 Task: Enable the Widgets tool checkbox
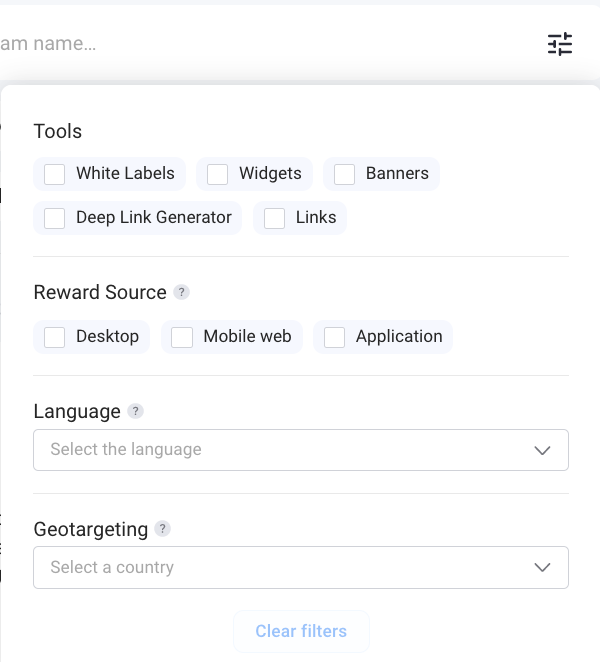tap(217, 174)
